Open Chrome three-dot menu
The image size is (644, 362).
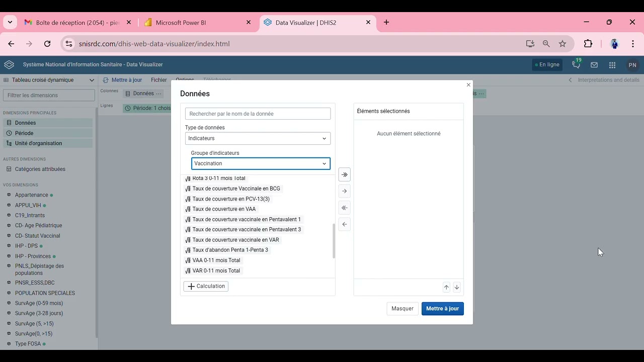633,44
